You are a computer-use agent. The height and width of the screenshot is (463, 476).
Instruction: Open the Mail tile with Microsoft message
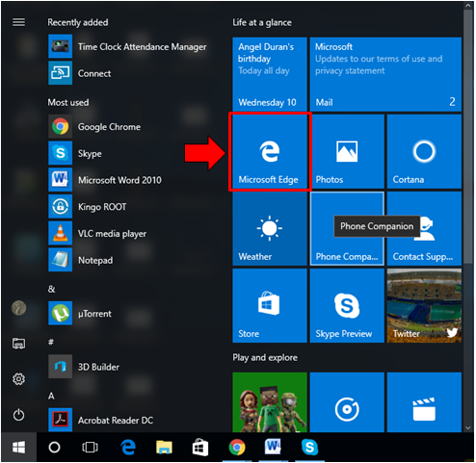point(385,74)
